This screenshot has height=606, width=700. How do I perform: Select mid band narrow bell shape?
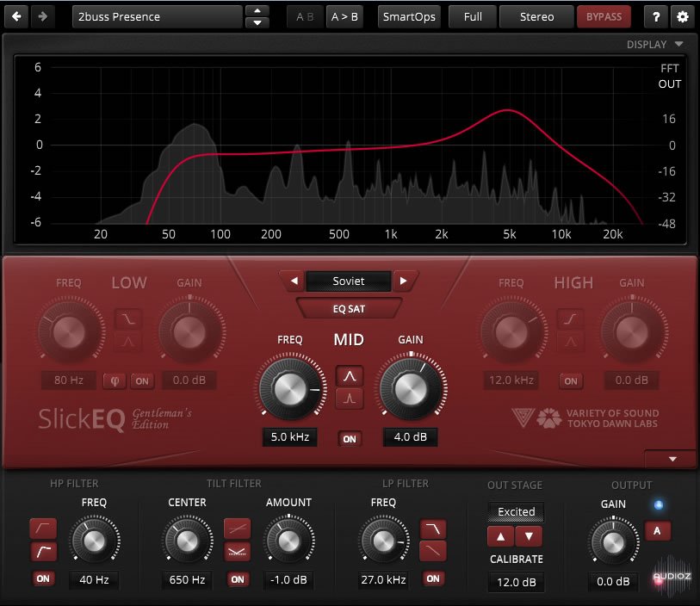tap(350, 399)
